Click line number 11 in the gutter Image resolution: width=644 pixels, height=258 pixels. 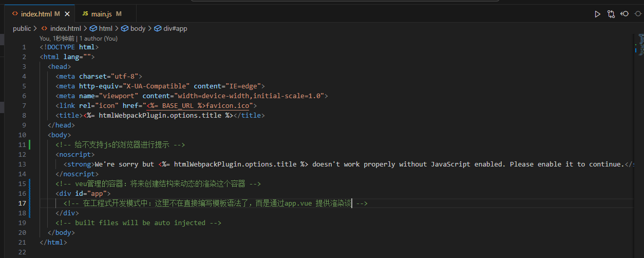[x=22, y=145]
